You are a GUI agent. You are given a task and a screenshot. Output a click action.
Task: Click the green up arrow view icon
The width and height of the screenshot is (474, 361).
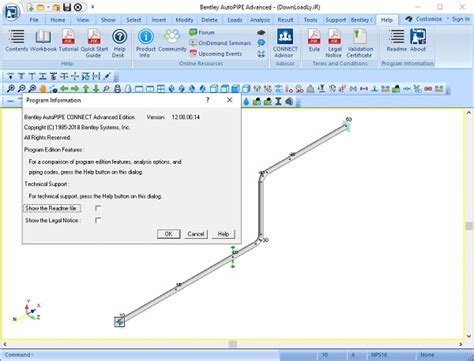tap(86, 89)
